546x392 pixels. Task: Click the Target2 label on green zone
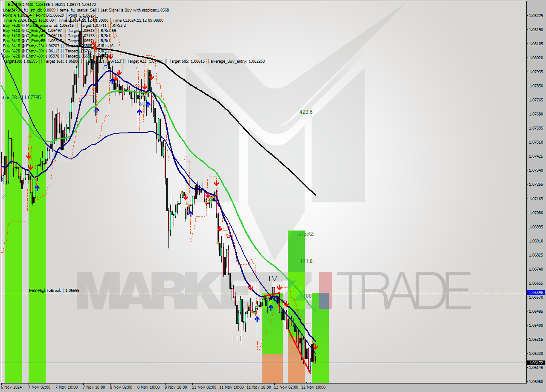[x=305, y=234]
